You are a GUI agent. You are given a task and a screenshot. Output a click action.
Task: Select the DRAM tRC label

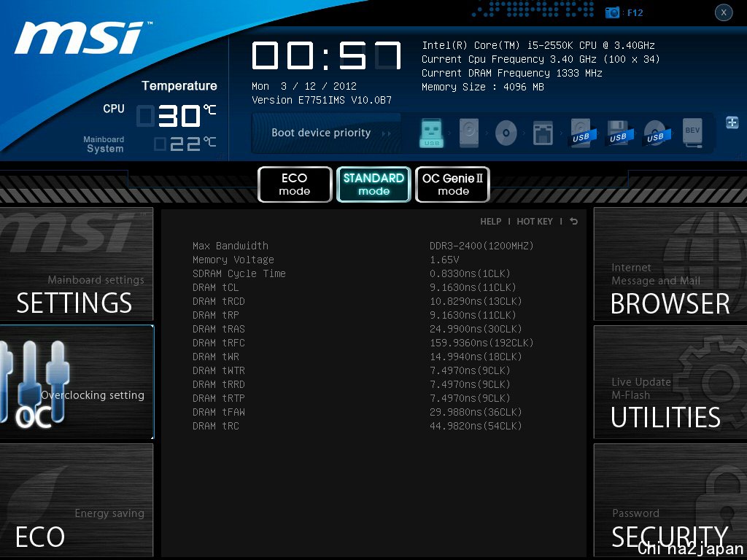pyautogui.click(x=215, y=425)
